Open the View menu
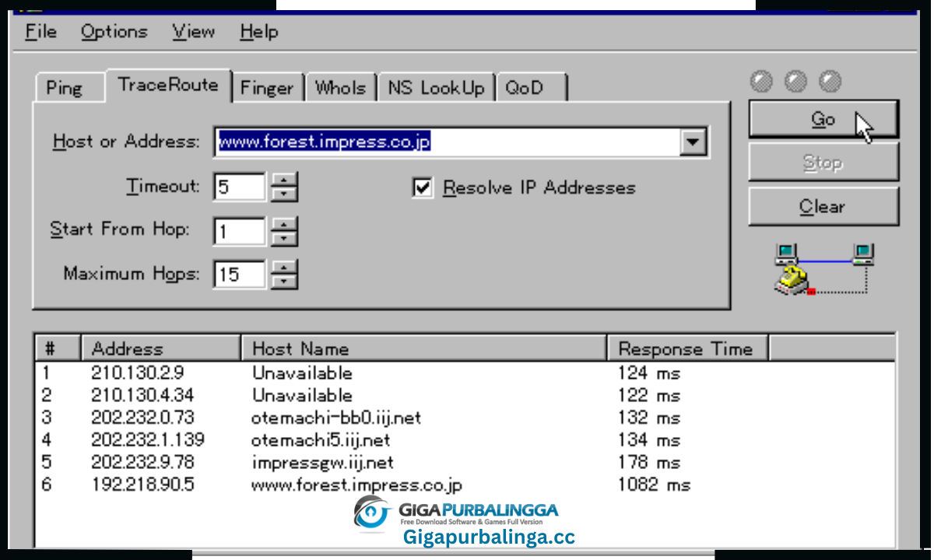 tap(193, 32)
